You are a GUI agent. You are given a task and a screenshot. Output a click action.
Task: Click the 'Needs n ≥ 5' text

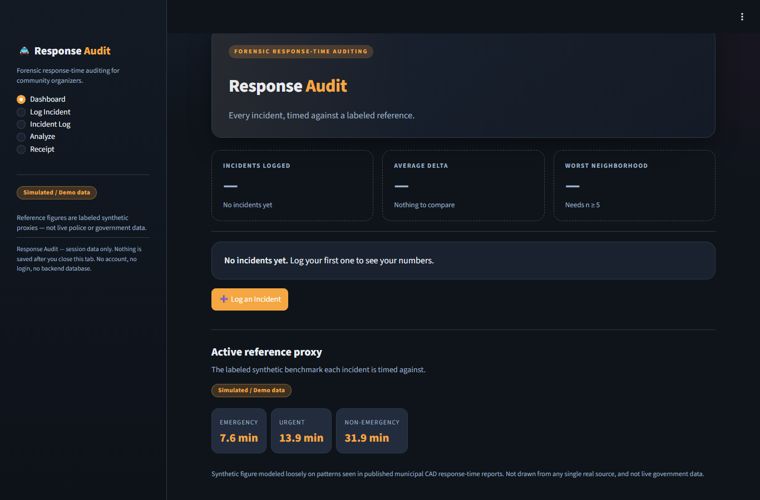pos(582,205)
